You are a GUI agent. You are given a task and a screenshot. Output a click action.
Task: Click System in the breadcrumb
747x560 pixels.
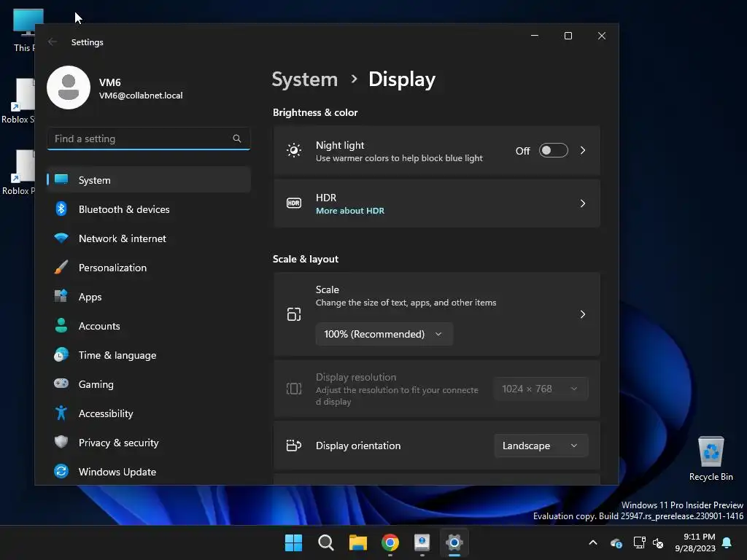tap(304, 79)
